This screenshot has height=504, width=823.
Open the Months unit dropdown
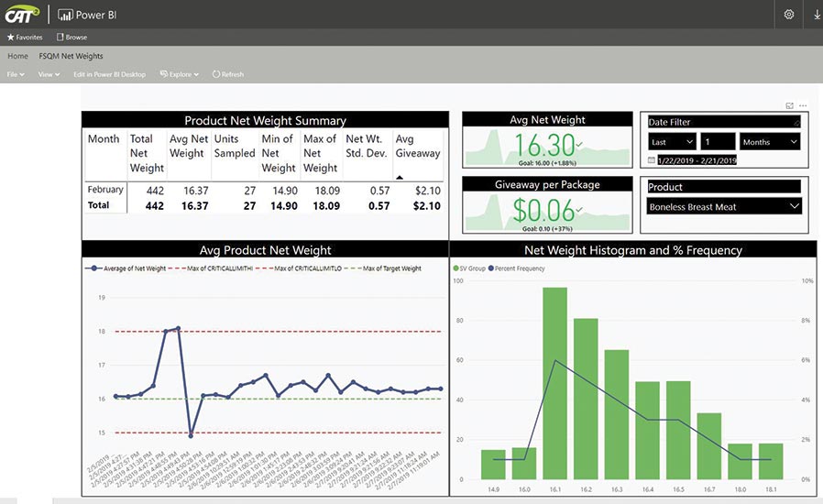pyautogui.click(x=769, y=142)
